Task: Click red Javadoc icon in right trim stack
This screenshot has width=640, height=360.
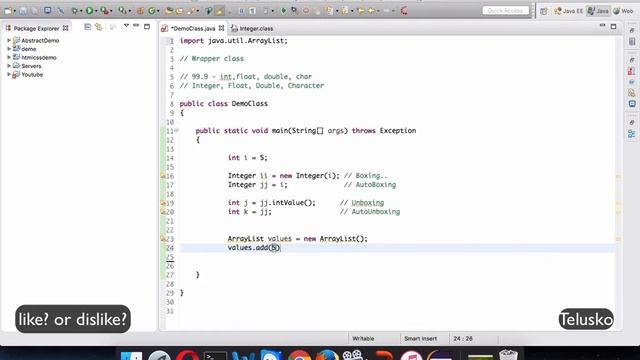Action: tap(632, 71)
